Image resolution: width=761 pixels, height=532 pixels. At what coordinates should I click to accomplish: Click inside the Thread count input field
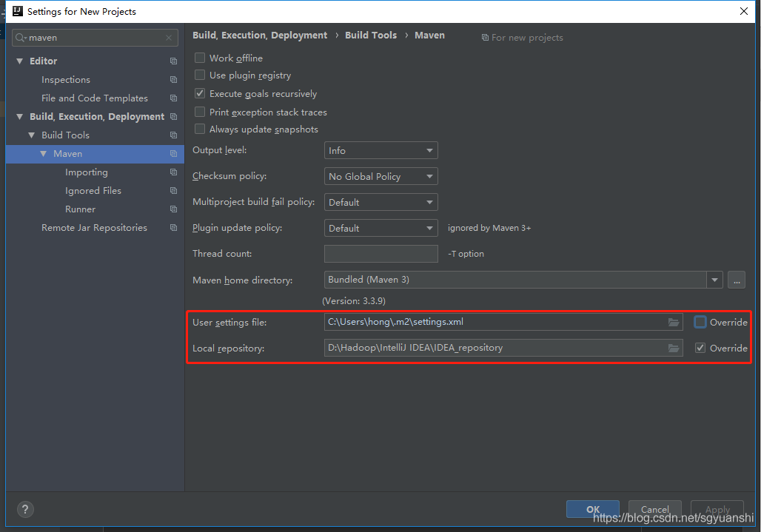tap(380, 254)
